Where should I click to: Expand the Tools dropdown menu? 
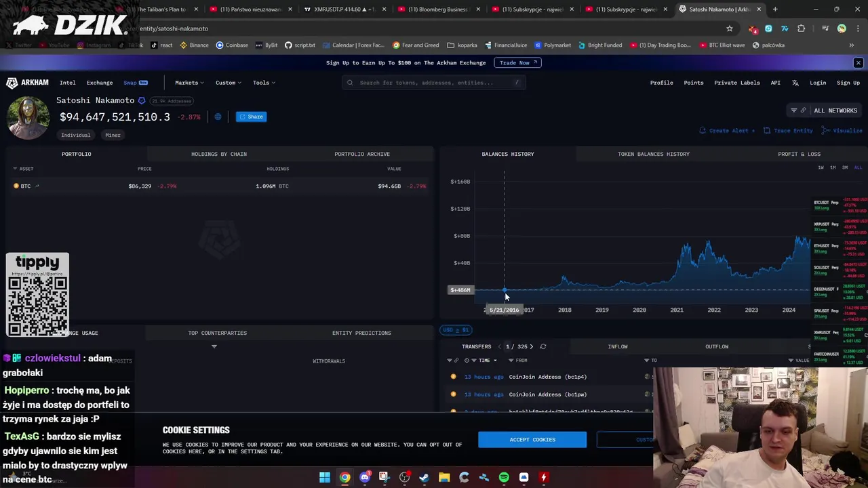[263, 83]
